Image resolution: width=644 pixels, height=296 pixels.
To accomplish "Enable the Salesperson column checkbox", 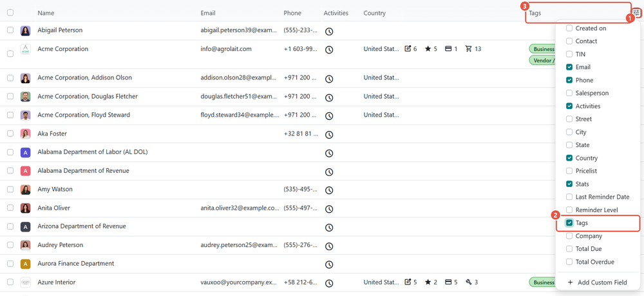I will pos(569,94).
